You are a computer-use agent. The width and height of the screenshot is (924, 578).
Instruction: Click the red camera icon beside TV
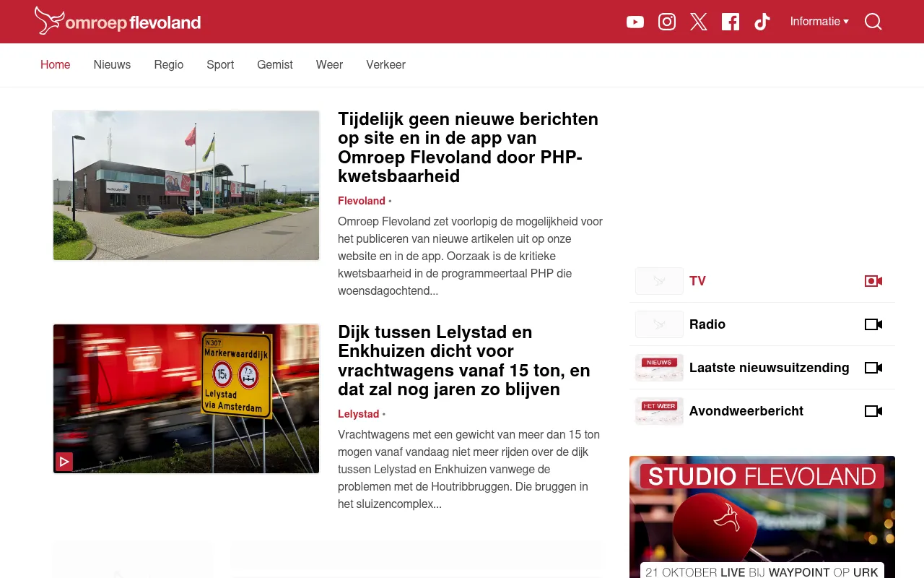873,281
